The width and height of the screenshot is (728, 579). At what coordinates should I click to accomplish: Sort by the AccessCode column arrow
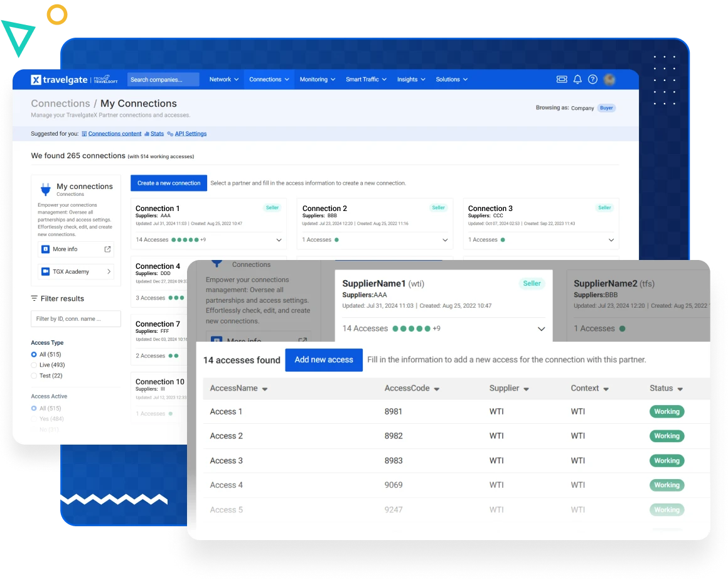[436, 389]
